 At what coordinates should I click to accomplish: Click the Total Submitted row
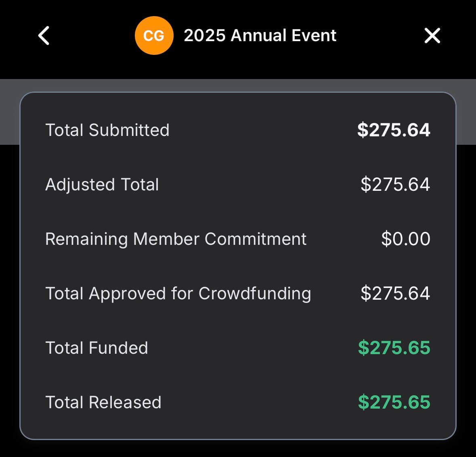tap(238, 130)
